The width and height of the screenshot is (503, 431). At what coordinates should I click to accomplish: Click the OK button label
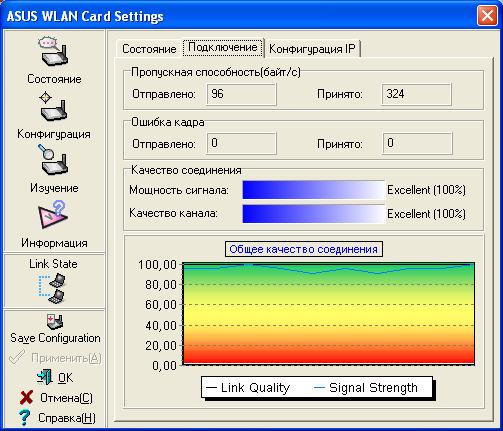coord(66,378)
